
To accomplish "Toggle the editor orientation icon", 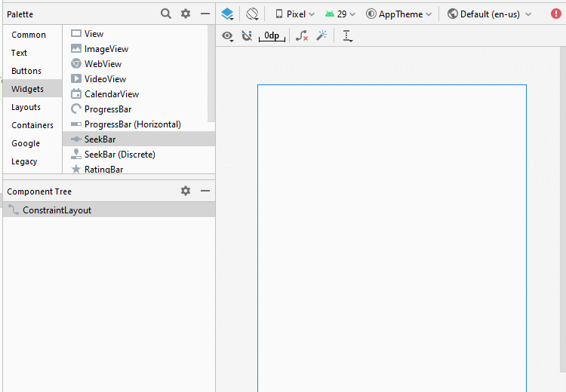I will tap(252, 14).
